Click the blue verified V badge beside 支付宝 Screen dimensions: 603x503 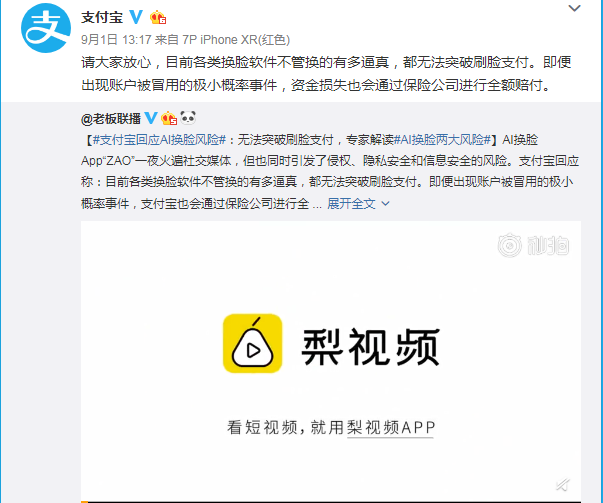pyautogui.click(x=136, y=17)
